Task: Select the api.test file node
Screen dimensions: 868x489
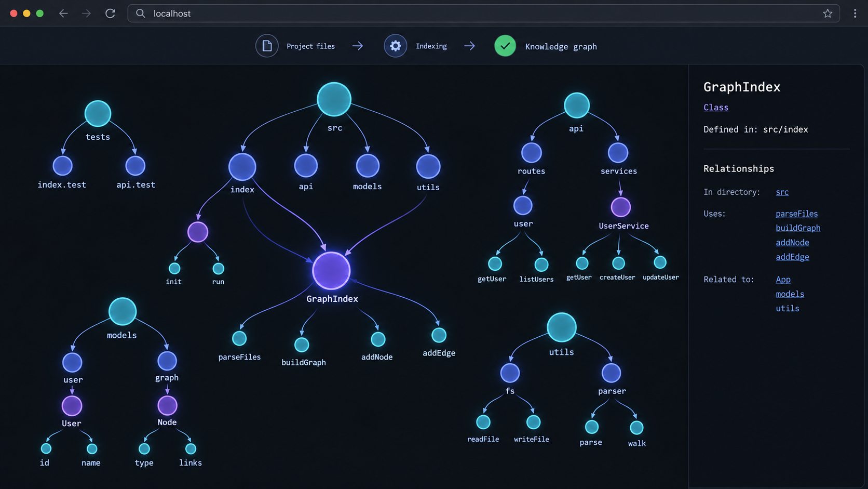Action: coord(135,166)
